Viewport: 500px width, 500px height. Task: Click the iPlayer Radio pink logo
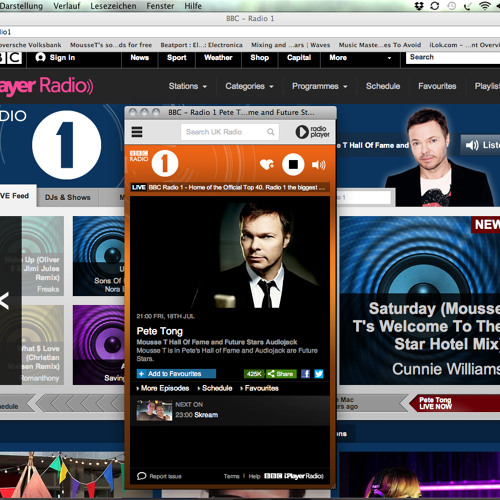(x=46, y=86)
